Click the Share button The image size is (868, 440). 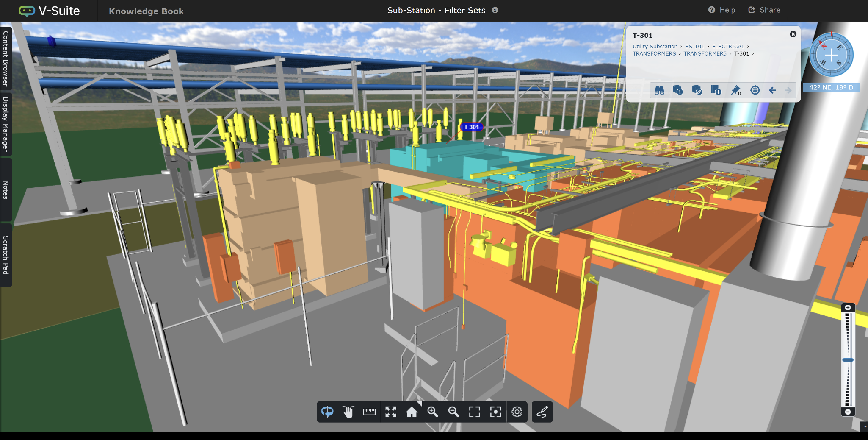[x=765, y=10]
